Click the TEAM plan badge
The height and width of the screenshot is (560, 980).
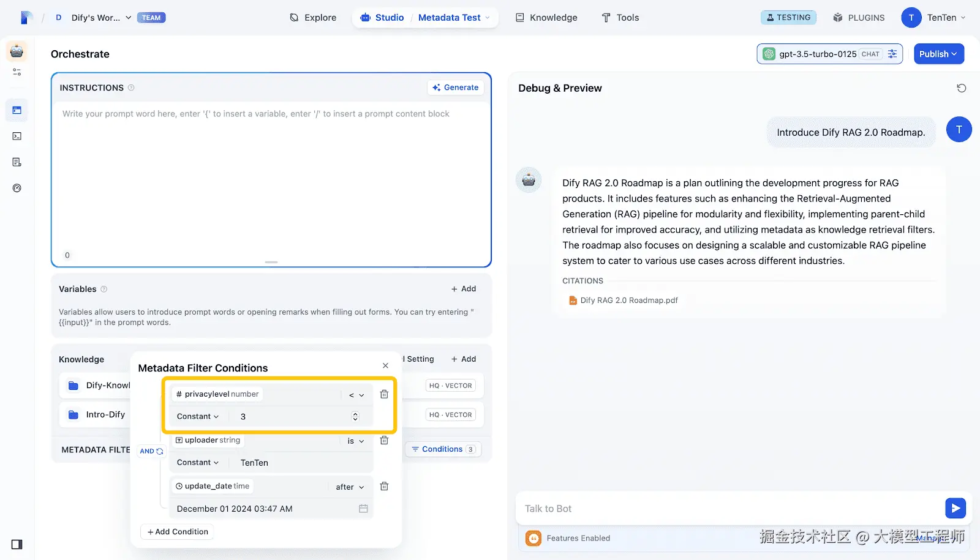[x=151, y=18]
